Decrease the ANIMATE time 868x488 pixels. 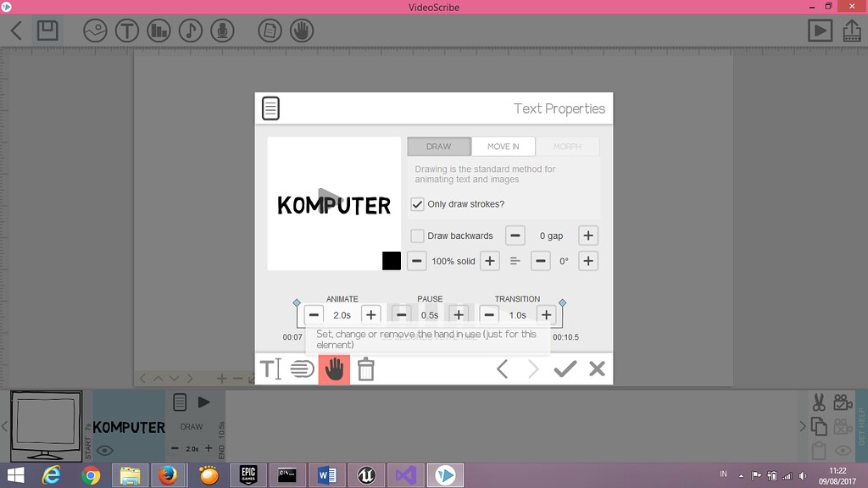click(314, 315)
